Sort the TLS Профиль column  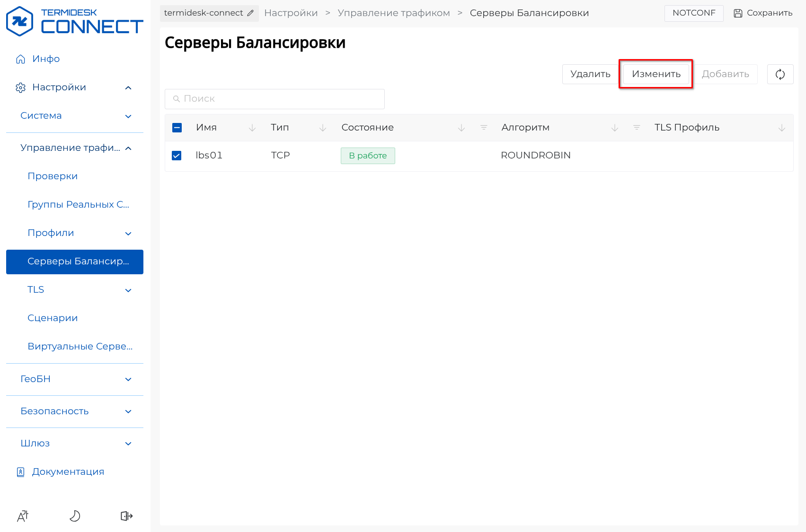[x=781, y=128]
